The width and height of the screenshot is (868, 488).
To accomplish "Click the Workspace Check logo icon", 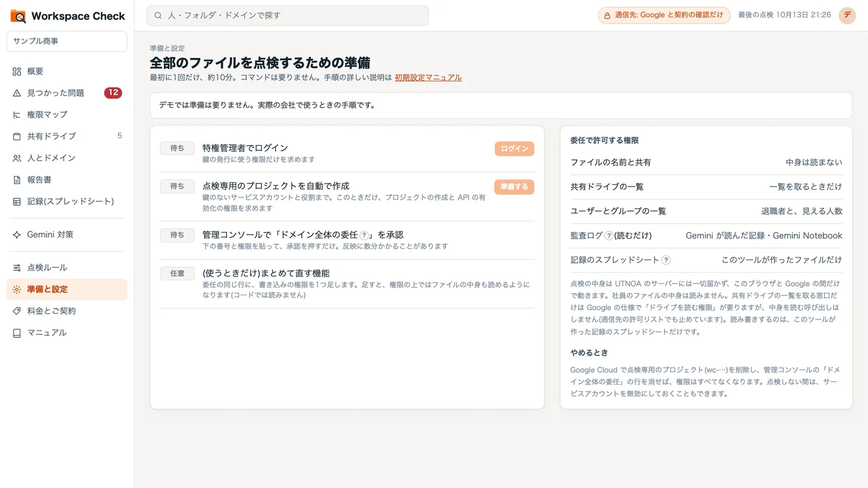I will point(18,16).
